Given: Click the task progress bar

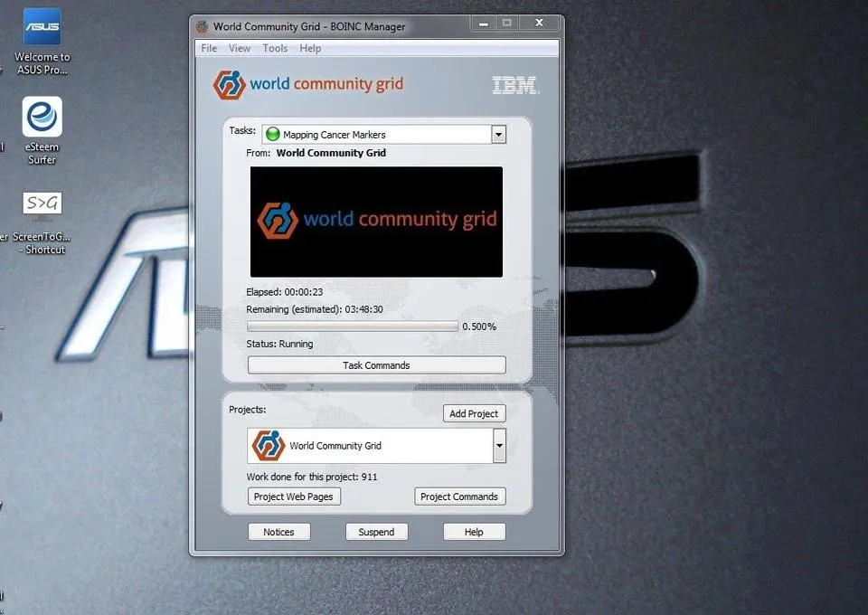Looking at the screenshot, I should point(353,326).
